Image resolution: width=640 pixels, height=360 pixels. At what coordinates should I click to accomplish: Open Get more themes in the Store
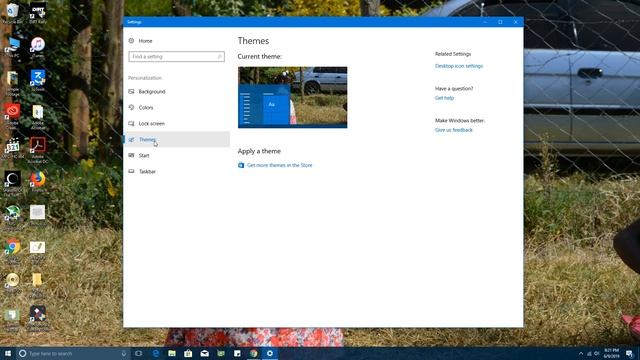[x=279, y=165]
